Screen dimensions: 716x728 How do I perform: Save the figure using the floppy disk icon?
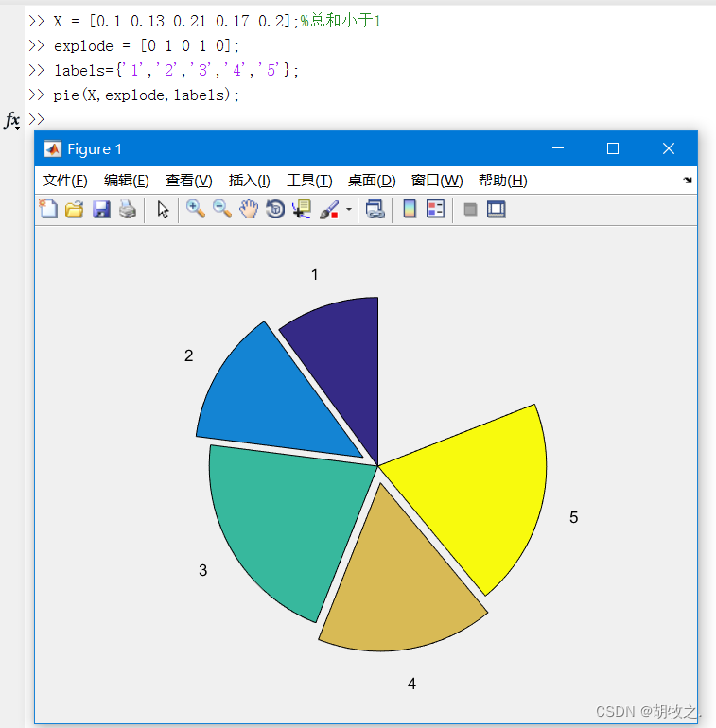101,209
